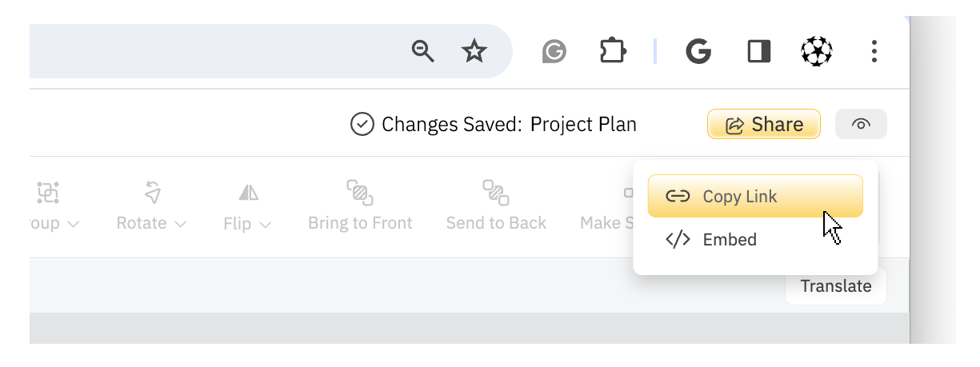
Task: Click the Translate button
Action: click(x=836, y=286)
